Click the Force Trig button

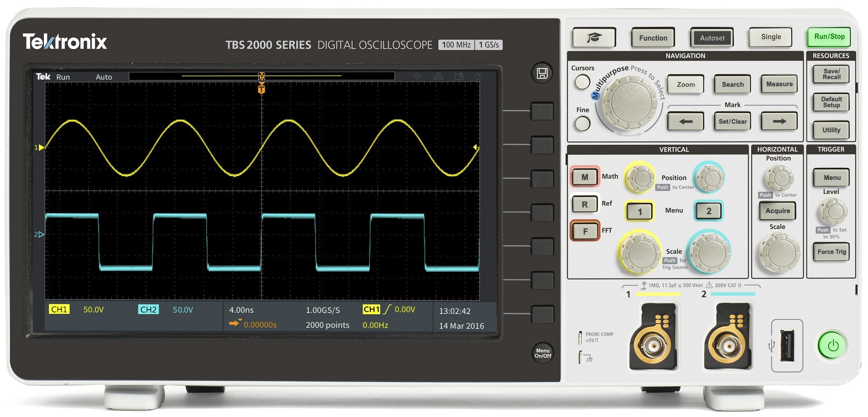pos(831,252)
